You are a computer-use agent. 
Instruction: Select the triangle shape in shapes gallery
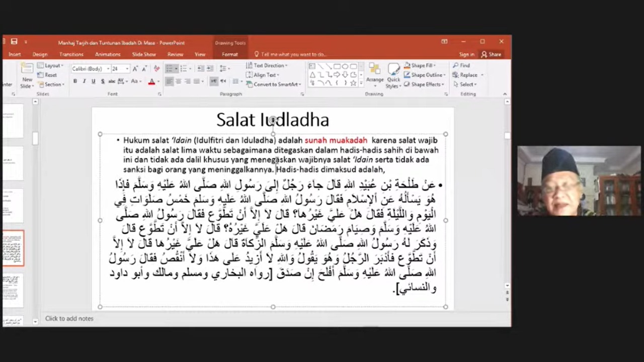coord(313,75)
